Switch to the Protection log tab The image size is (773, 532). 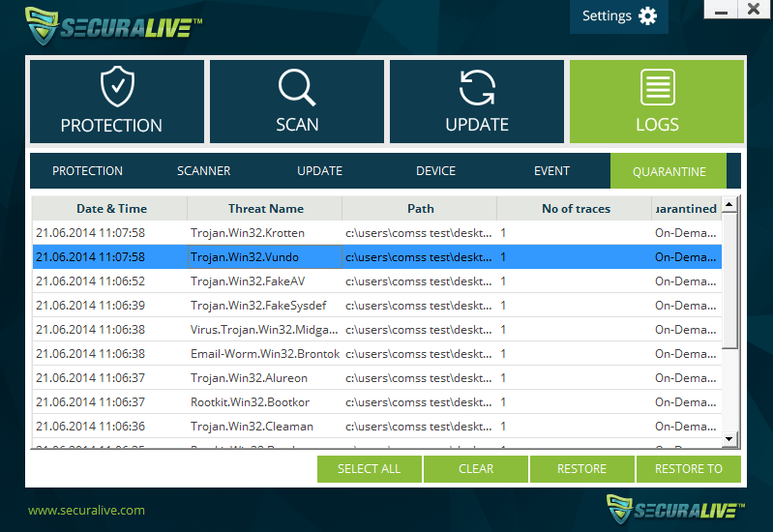[x=88, y=171]
